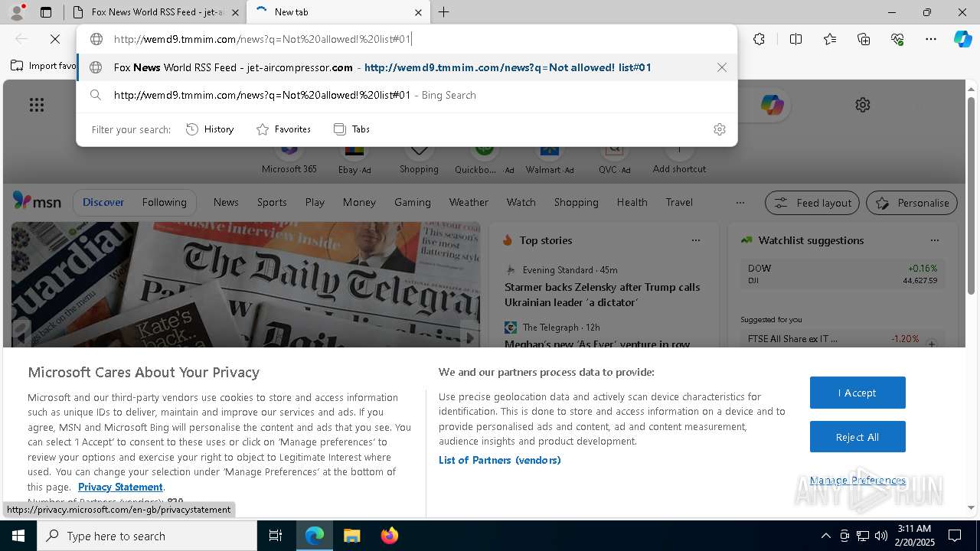
Task: Remove the Fox News suggestion
Action: click(x=721, y=67)
